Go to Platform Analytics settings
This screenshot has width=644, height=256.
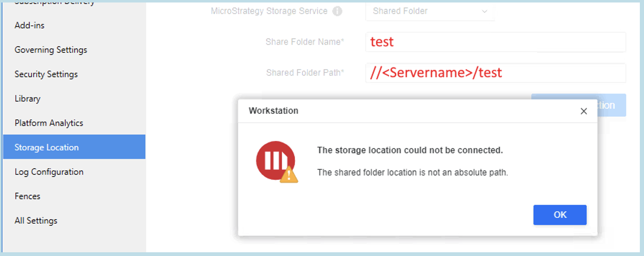click(49, 123)
